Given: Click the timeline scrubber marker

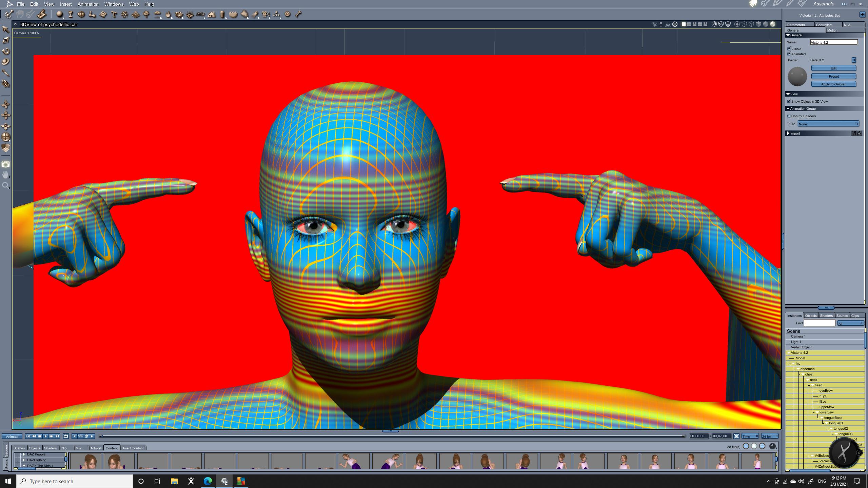Looking at the screenshot, I should [x=101, y=436].
